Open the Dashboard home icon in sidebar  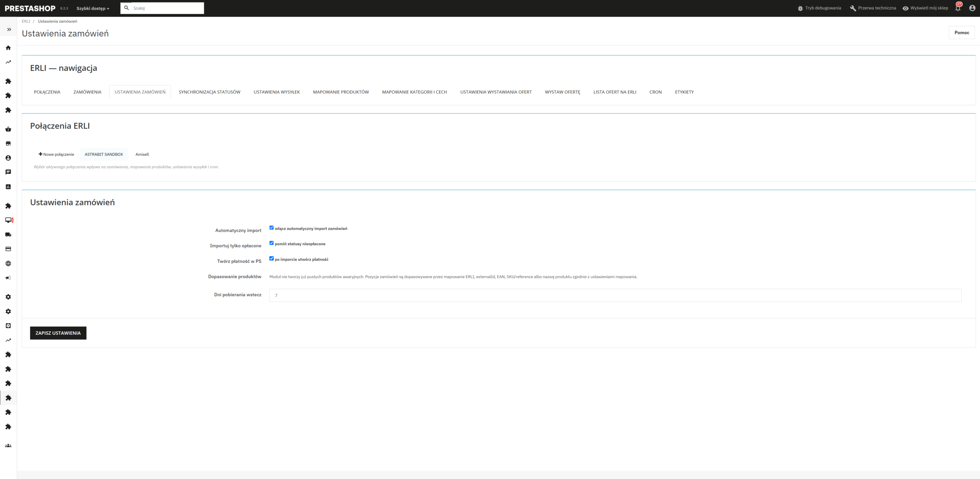tap(8, 48)
